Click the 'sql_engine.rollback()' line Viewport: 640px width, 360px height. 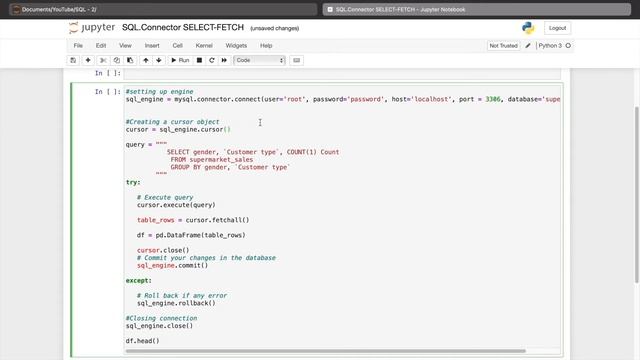tap(176, 303)
